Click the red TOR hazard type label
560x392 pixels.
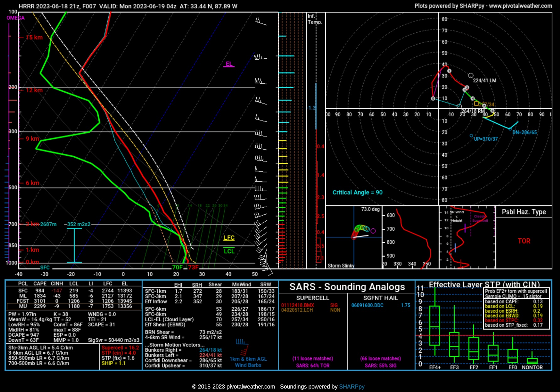524,241
